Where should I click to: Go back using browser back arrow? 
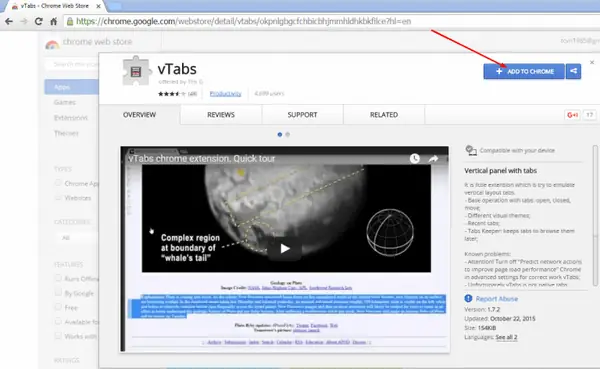click(9, 21)
